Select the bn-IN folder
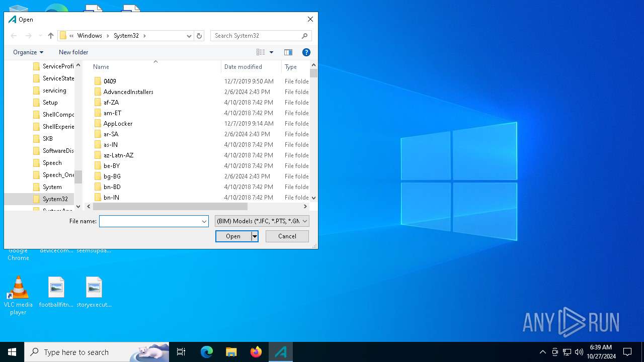 click(x=111, y=198)
